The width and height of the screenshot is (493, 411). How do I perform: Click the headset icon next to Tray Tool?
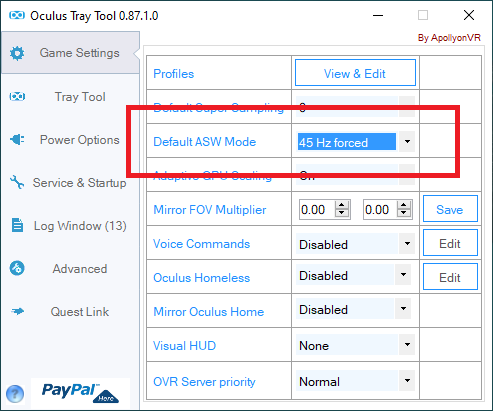17,97
